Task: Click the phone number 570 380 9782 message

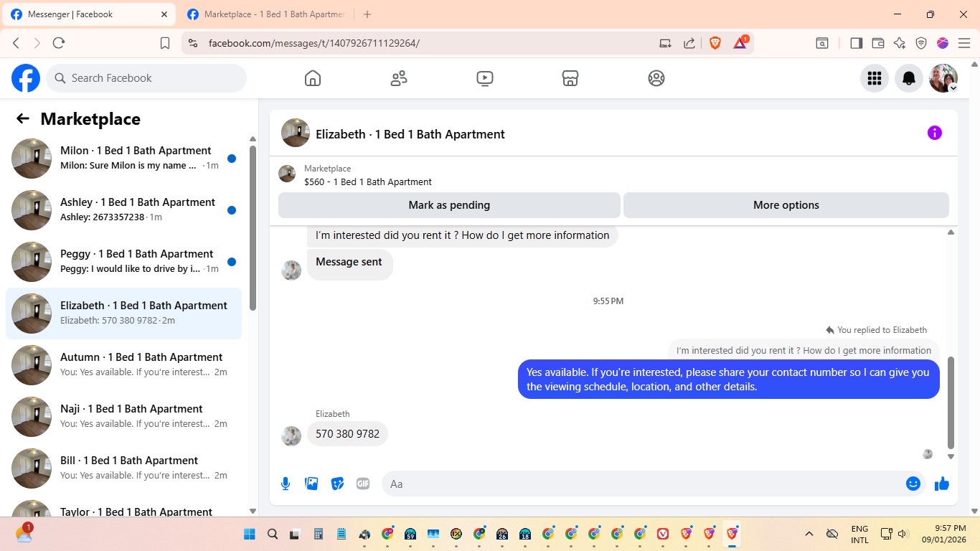Action: (x=348, y=434)
